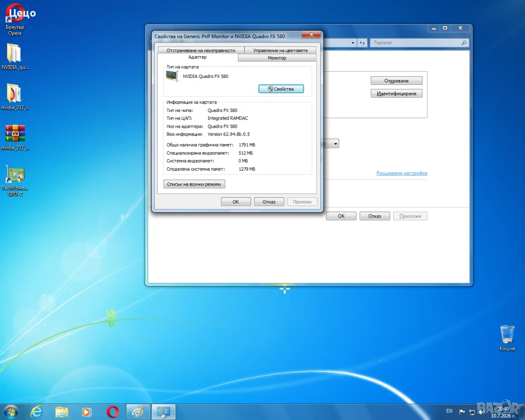This screenshot has height=420, width=525.
Task: Select the Адаптер tab
Action: tap(197, 57)
